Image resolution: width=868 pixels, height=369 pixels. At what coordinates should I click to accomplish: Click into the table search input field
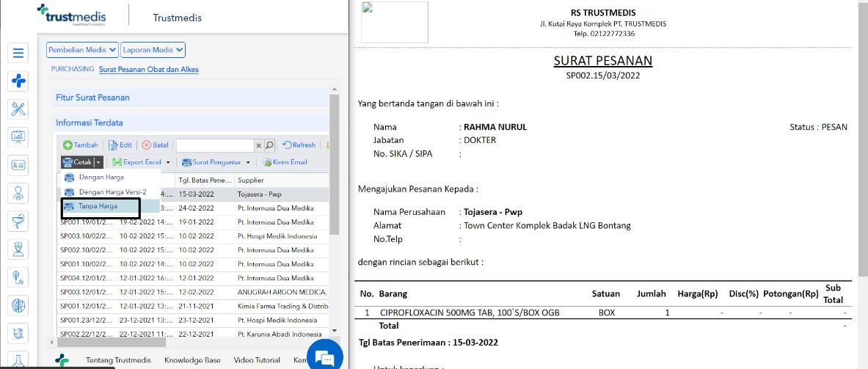coord(215,145)
